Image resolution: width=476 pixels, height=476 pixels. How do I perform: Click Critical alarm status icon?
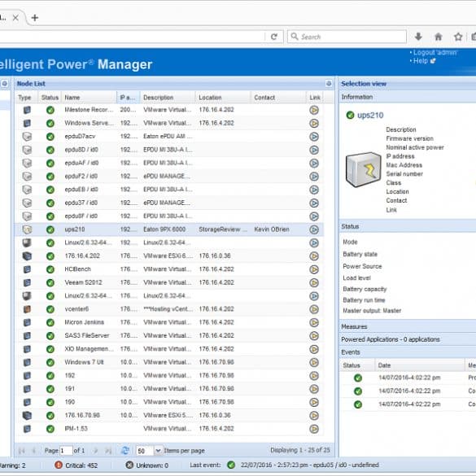59,465
